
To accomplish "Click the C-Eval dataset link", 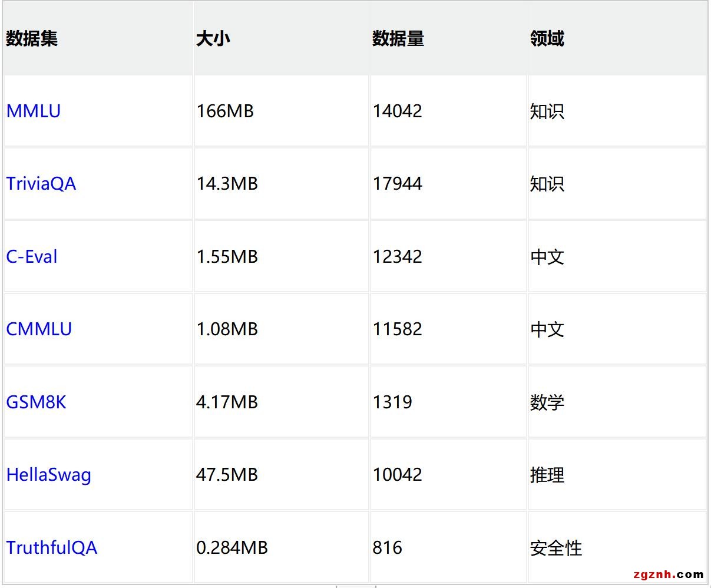I will 32,257.
